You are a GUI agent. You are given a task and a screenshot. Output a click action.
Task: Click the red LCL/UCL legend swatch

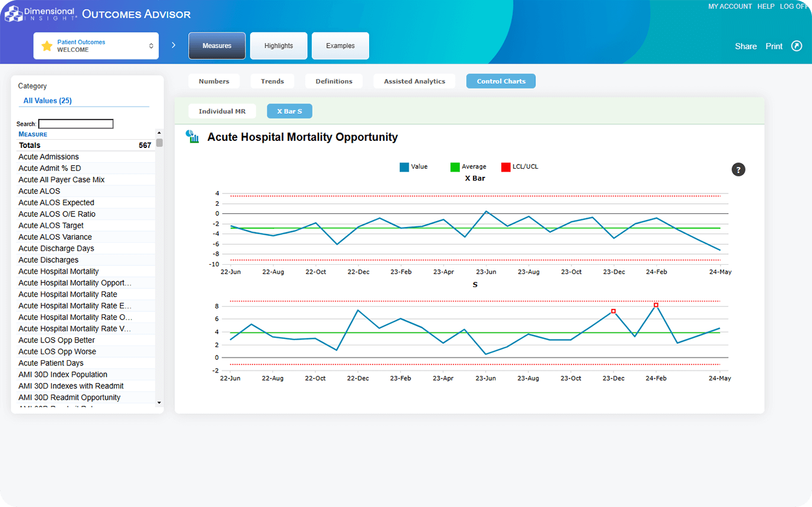click(505, 167)
